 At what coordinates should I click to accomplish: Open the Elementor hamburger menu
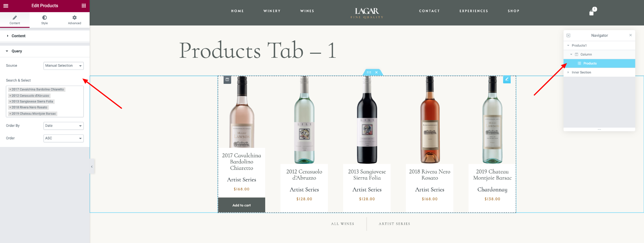6,6
